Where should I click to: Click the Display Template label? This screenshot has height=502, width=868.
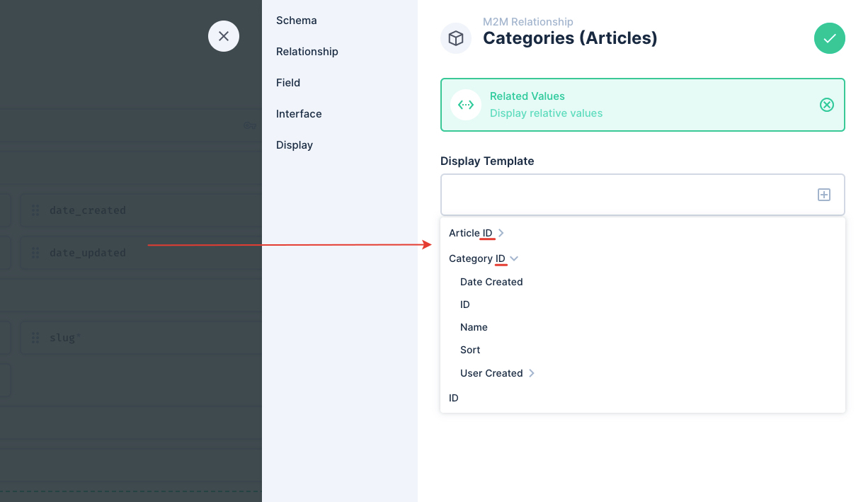click(487, 161)
